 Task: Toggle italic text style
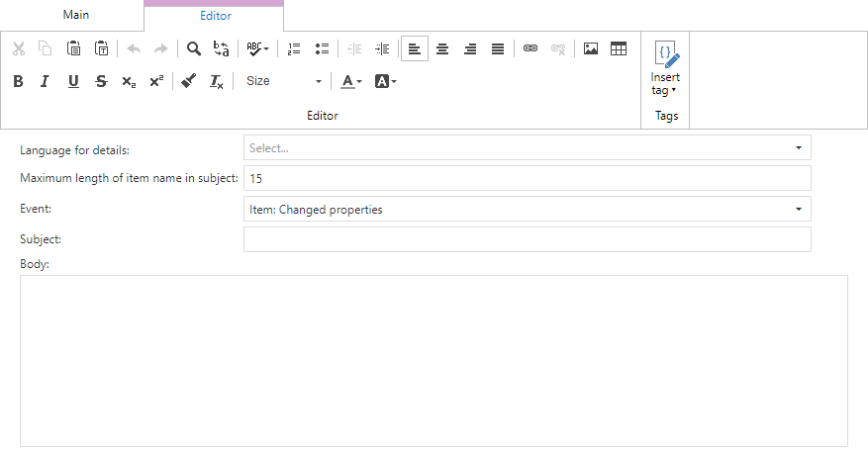pos(45,81)
